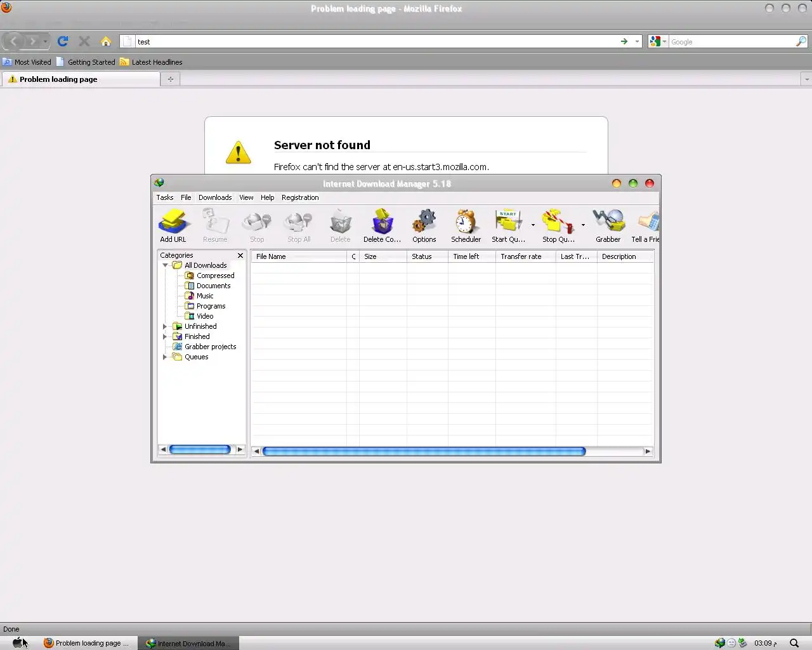Screen dimensions: 812x650
Task: Open the Grabber tool icon
Action: (608, 225)
